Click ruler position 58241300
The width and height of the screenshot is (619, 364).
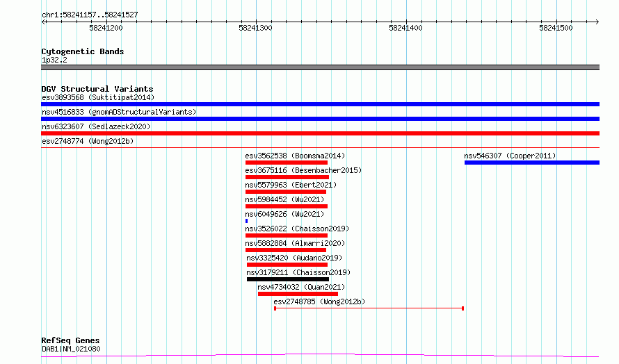point(256,28)
